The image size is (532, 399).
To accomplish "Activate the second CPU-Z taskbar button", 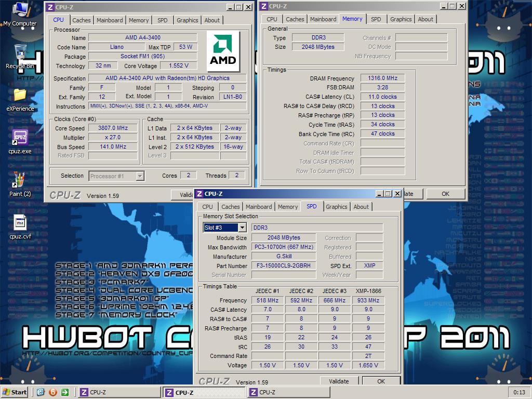I will point(204,392).
